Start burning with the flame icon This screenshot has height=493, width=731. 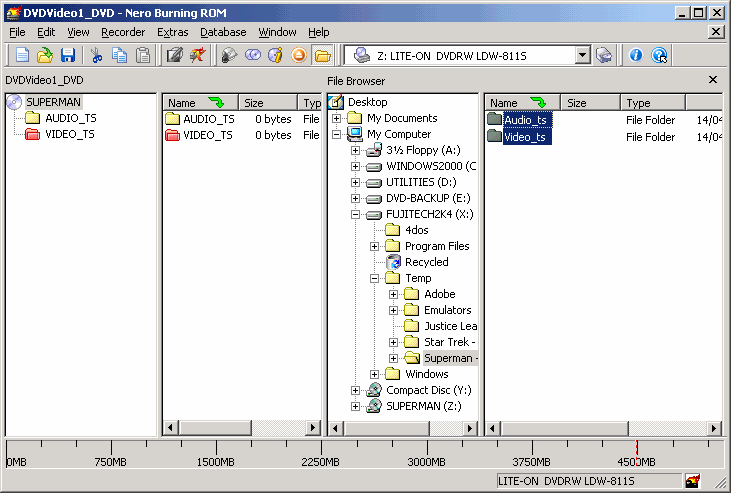tap(198, 55)
